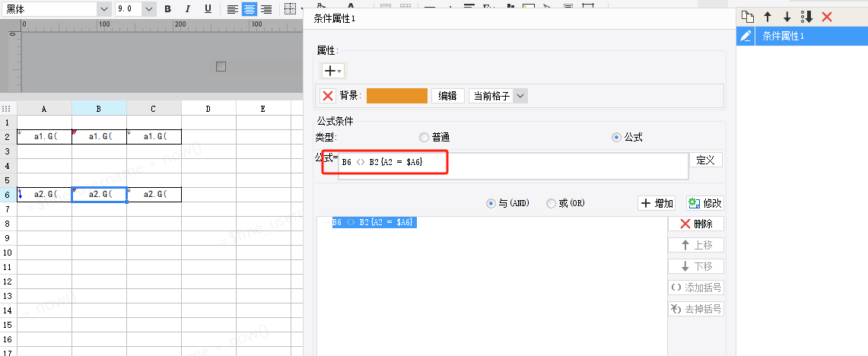Image resolution: width=868 pixels, height=356 pixels.
Task: Click the pencil edit icon beside 条件属性1
Action: (746, 36)
